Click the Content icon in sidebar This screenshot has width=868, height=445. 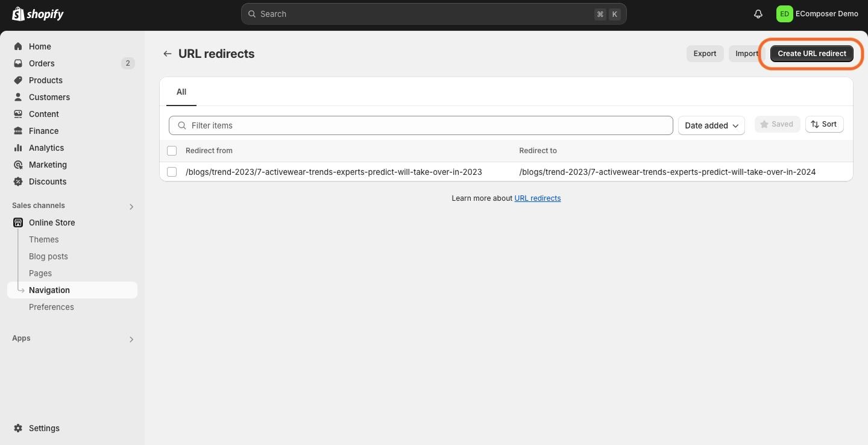click(x=18, y=114)
